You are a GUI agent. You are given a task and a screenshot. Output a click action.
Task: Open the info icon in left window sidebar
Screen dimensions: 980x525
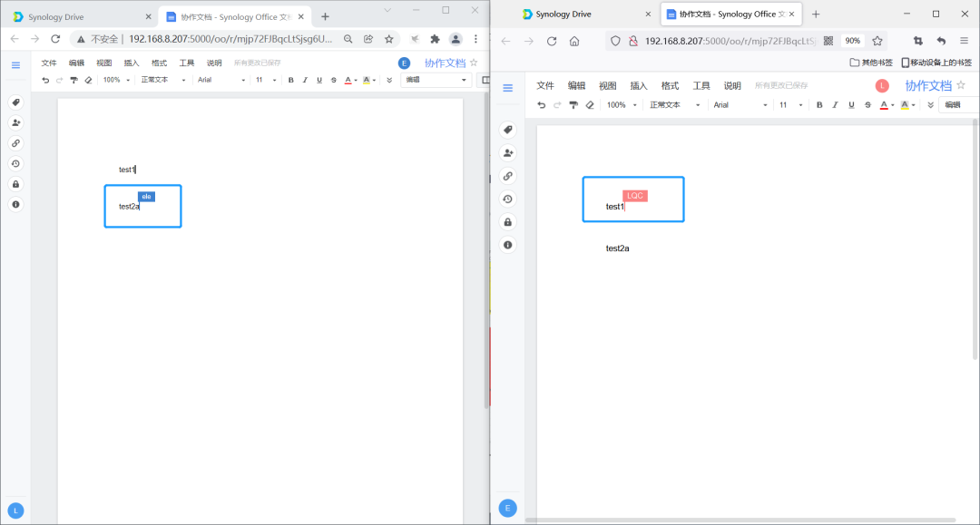coord(15,204)
